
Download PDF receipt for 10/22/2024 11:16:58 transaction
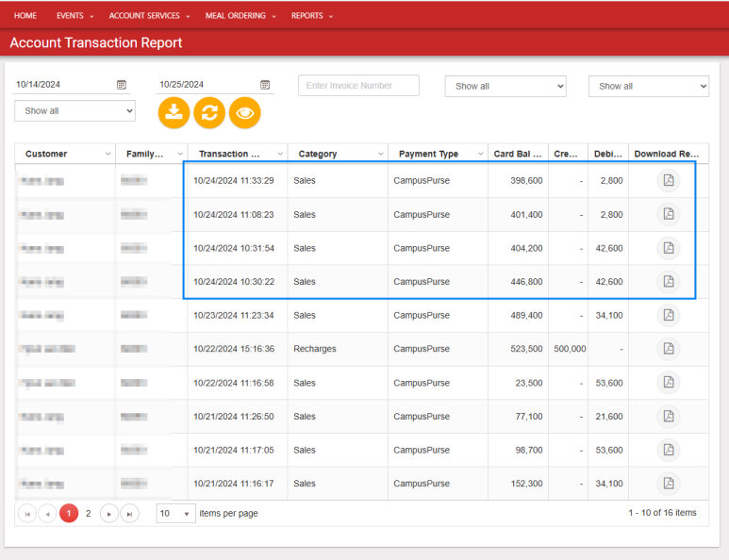tap(669, 383)
